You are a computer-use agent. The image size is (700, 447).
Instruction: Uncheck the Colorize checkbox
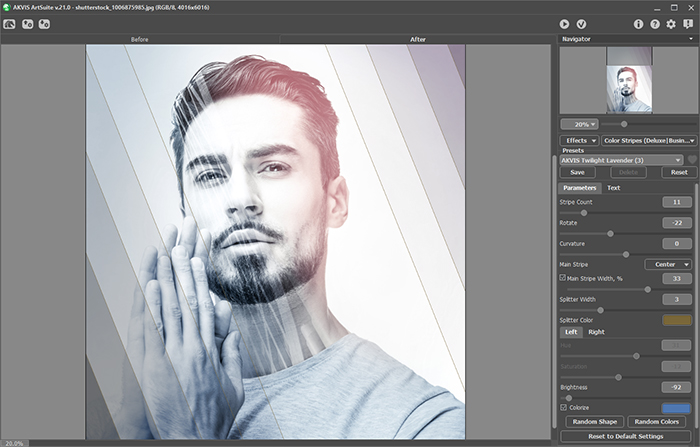coord(563,407)
